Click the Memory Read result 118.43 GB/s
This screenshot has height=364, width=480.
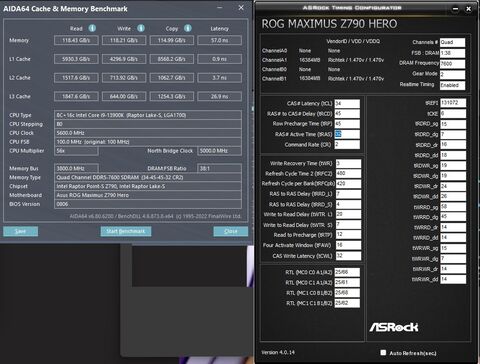coord(76,40)
